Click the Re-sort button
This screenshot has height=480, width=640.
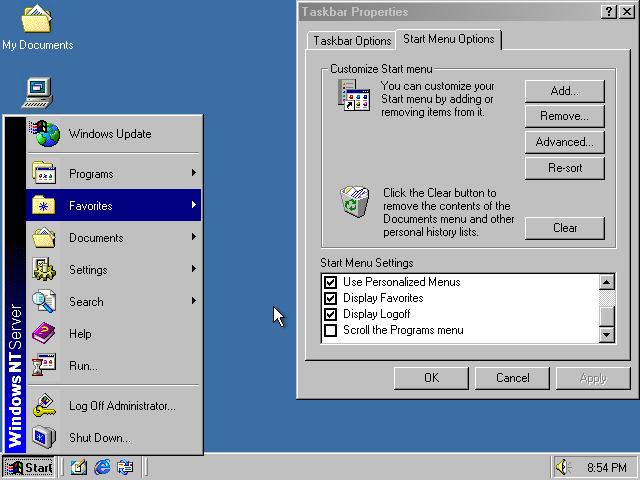click(x=564, y=168)
